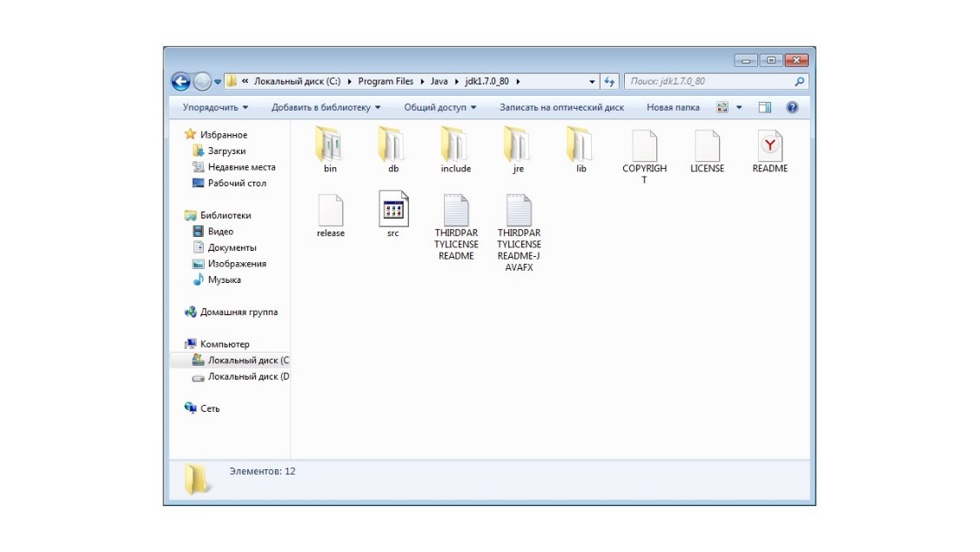Viewport: 980px width, 552px height.
Task: Create a folder with Новая папка
Action: [x=673, y=108]
